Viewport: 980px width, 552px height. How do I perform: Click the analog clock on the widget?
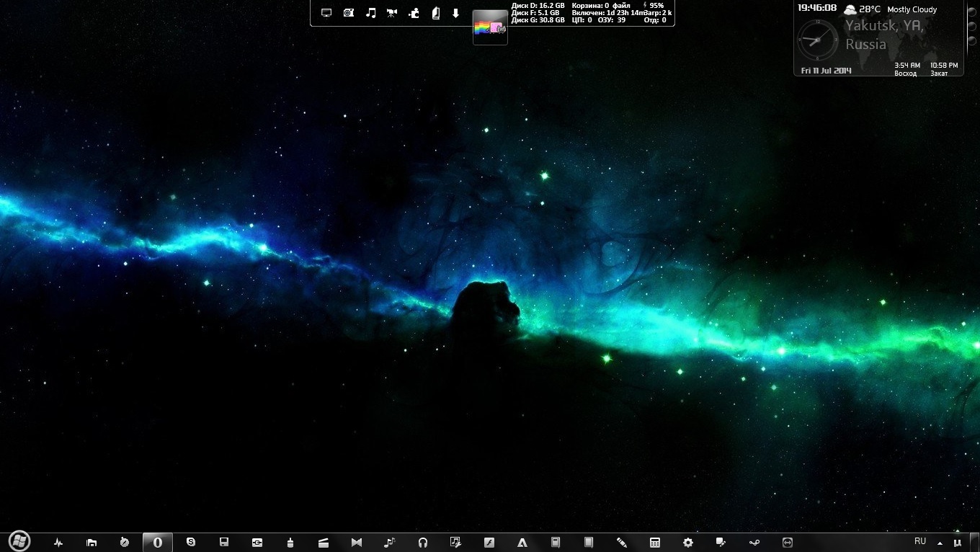(x=818, y=40)
